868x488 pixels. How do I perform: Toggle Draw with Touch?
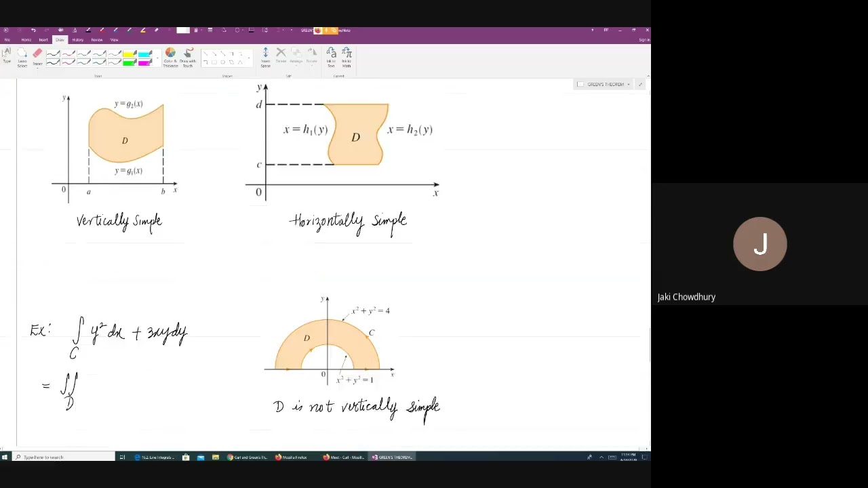click(188, 57)
